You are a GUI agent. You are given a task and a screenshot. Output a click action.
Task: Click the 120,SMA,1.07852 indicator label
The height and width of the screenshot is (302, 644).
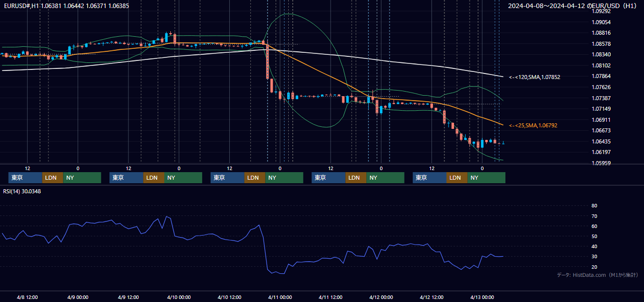pyautogui.click(x=534, y=77)
